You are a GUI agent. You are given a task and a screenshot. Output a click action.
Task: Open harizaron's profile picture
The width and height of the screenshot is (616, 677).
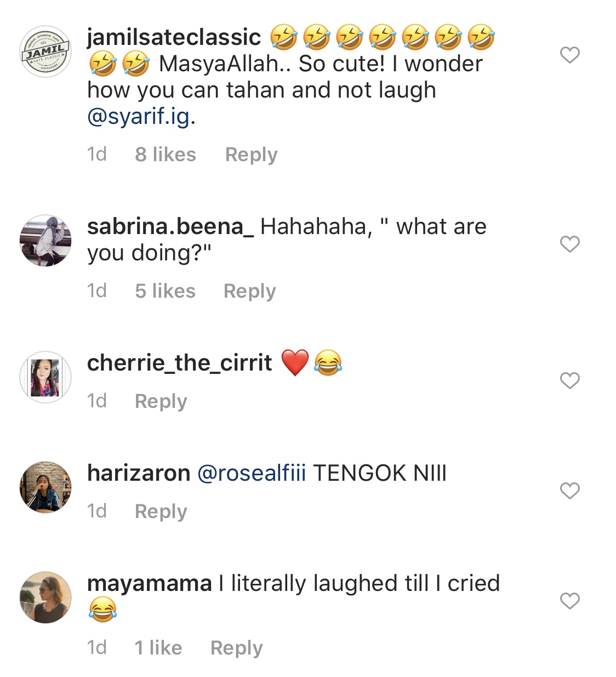tap(45, 487)
